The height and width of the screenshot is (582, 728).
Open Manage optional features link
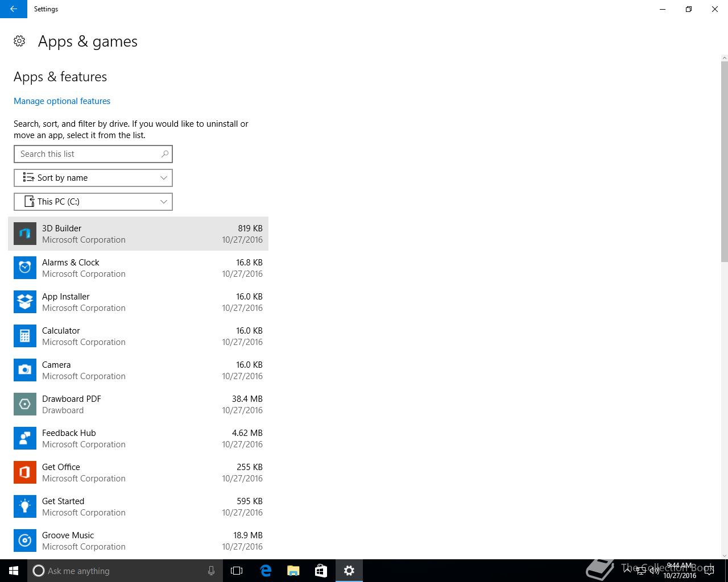(62, 101)
